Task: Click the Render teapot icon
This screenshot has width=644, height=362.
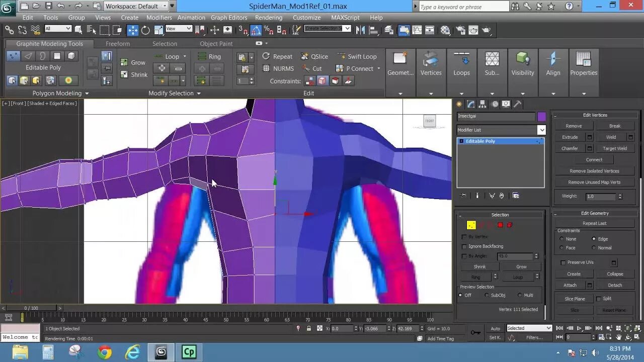Action: click(x=487, y=30)
